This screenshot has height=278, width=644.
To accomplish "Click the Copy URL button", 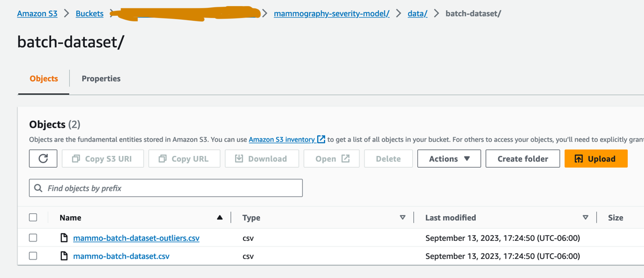I will [184, 159].
